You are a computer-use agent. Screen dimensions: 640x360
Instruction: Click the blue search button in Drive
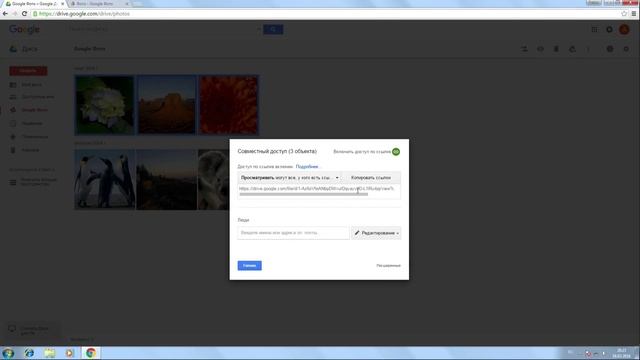click(x=273, y=29)
